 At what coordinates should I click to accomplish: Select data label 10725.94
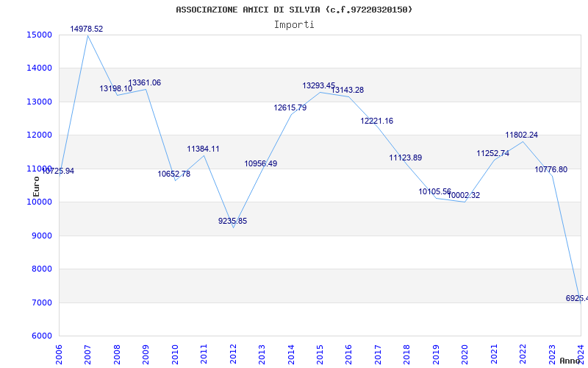[x=58, y=171]
